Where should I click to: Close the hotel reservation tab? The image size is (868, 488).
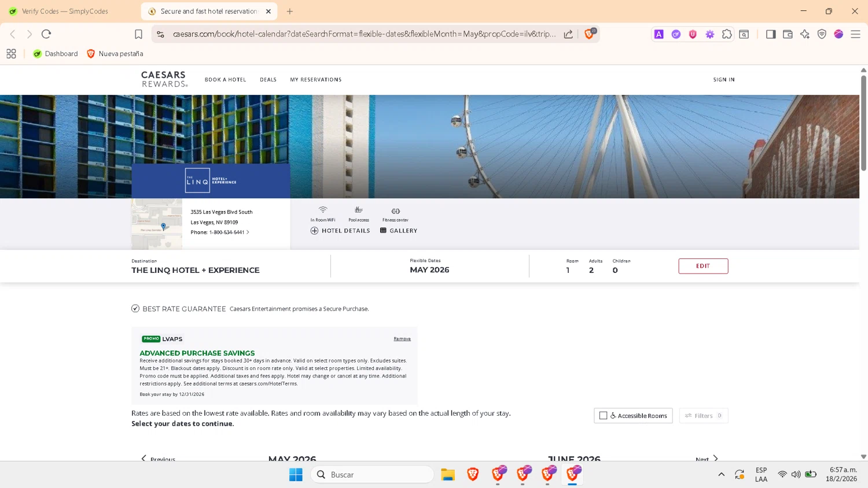[x=269, y=11]
